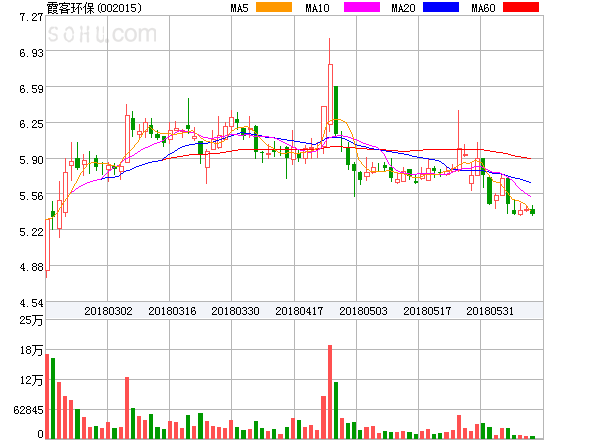Click the red MA60 legend swatch
600x440 pixels.
tap(521, 7)
